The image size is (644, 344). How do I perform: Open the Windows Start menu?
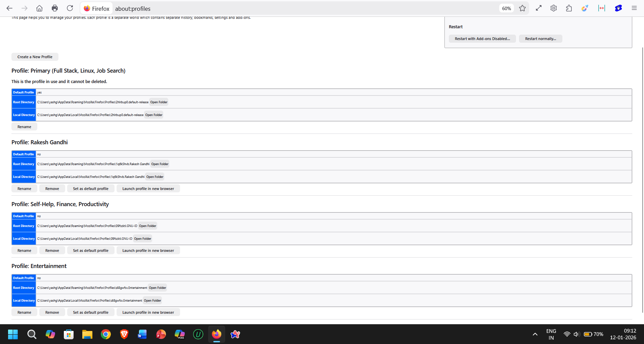pyautogui.click(x=13, y=334)
